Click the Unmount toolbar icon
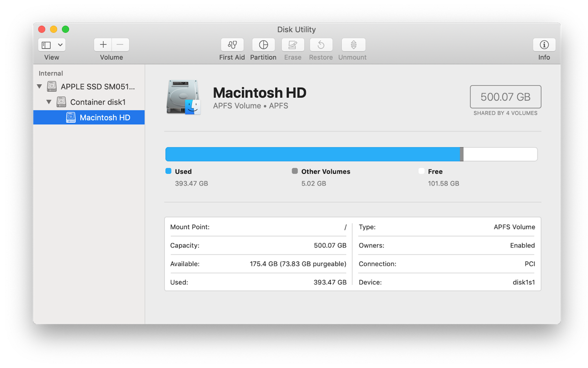The width and height of the screenshot is (588, 368). pyautogui.click(x=353, y=45)
